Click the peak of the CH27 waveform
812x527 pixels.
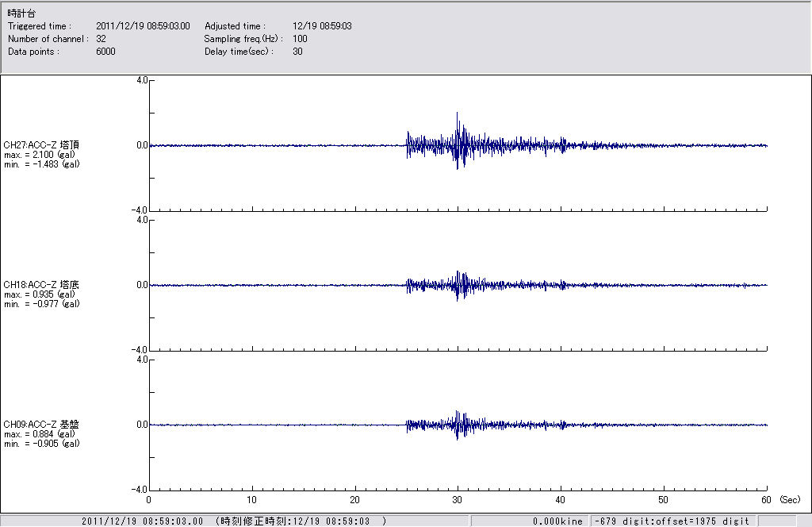(458, 114)
